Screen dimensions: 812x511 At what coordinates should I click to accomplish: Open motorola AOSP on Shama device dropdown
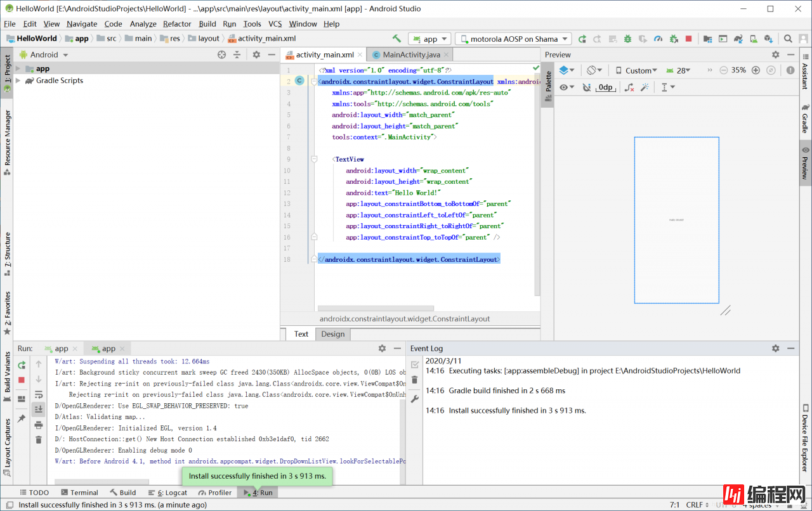click(x=513, y=39)
